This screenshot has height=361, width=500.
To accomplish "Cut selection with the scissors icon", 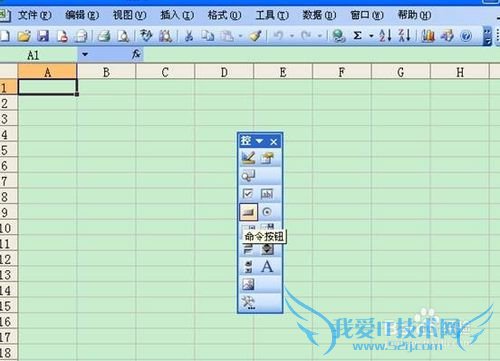I will pyautogui.click(x=189, y=36).
